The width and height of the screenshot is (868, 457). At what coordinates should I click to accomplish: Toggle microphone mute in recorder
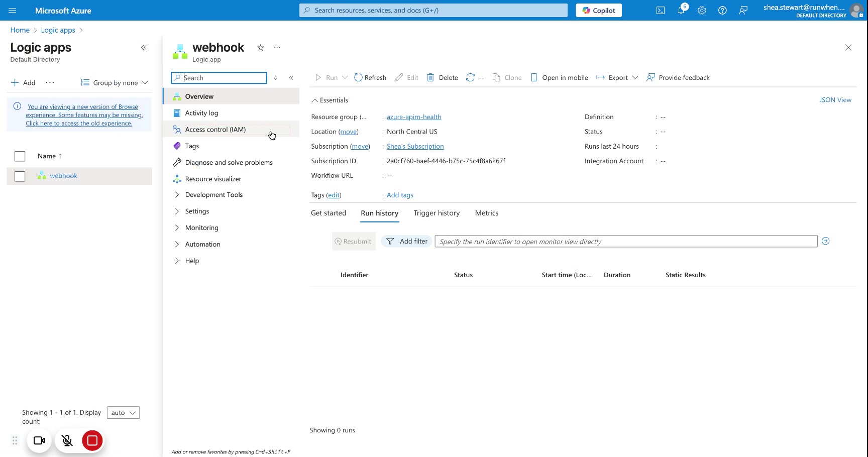[67, 440]
